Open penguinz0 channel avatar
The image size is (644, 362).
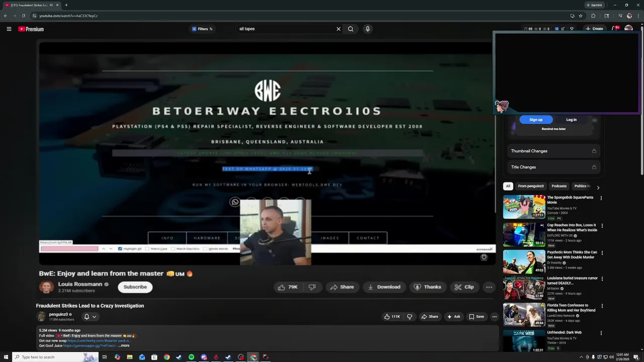41,317
